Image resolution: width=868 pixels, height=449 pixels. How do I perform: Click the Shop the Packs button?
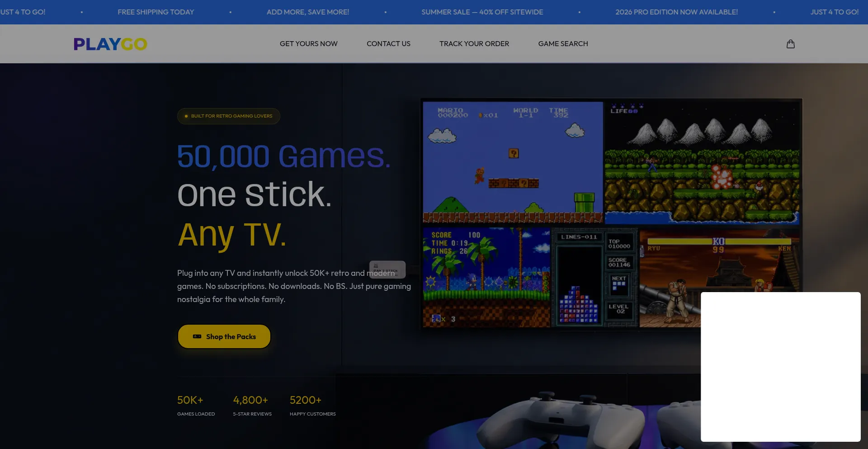[224, 336]
